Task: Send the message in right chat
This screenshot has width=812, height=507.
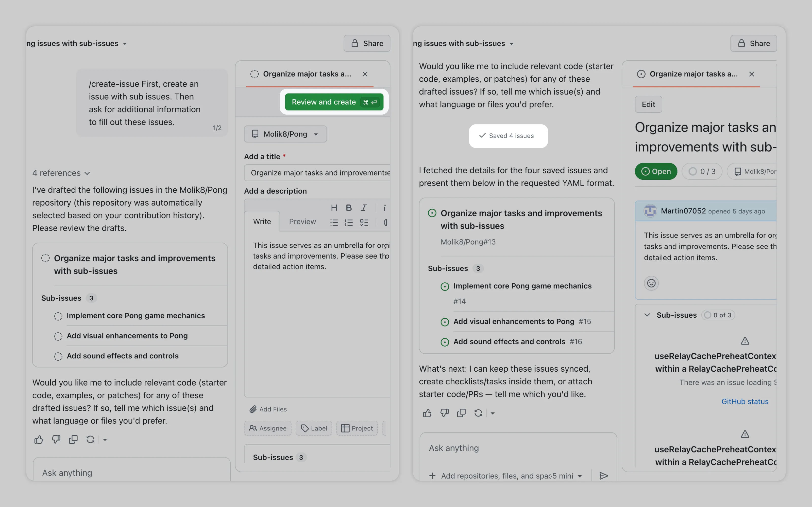Action: pyautogui.click(x=603, y=476)
